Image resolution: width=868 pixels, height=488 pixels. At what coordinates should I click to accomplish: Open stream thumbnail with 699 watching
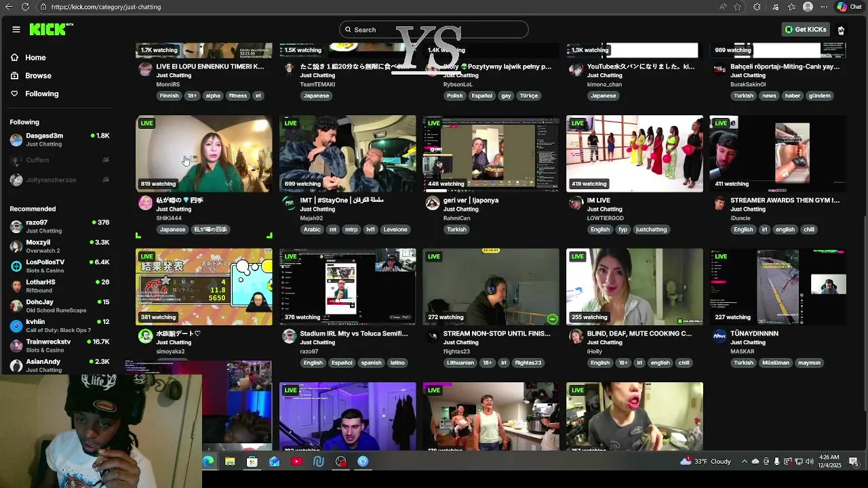point(347,154)
